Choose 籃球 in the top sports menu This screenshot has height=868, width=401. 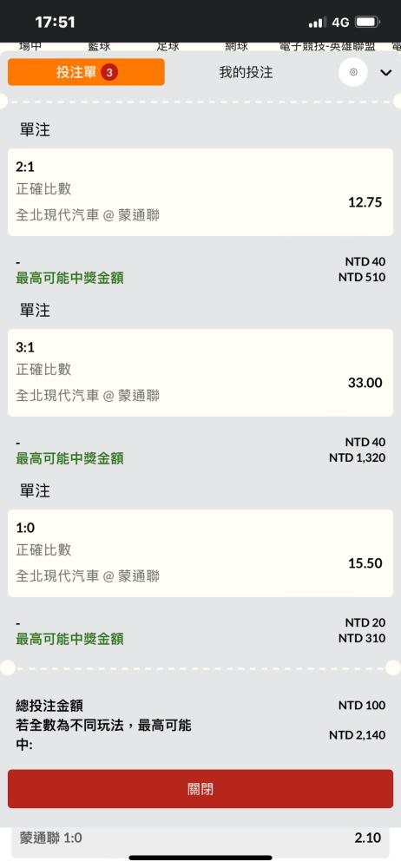(99, 47)
